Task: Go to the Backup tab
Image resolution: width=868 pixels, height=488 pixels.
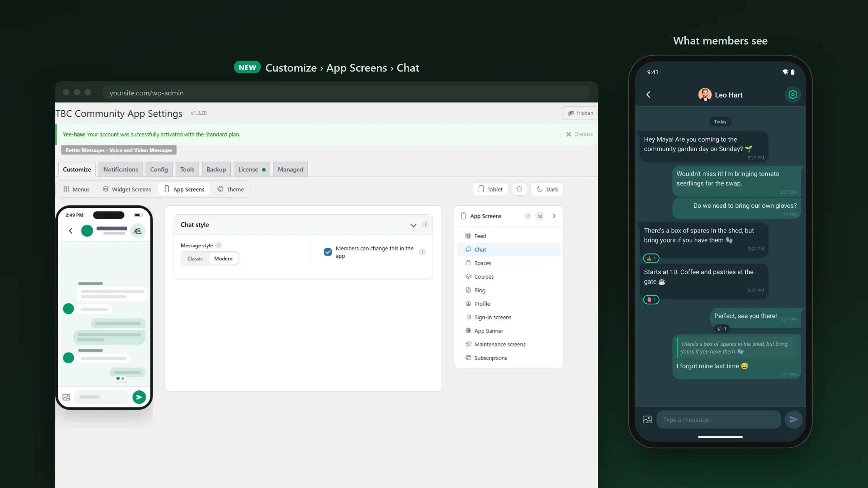Action: [216, 170]
